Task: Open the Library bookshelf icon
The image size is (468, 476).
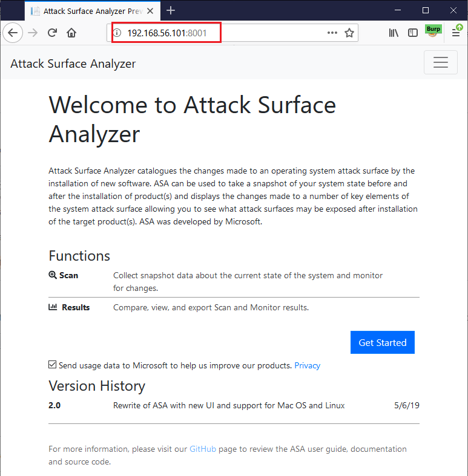Action: (x=394, y=33)
